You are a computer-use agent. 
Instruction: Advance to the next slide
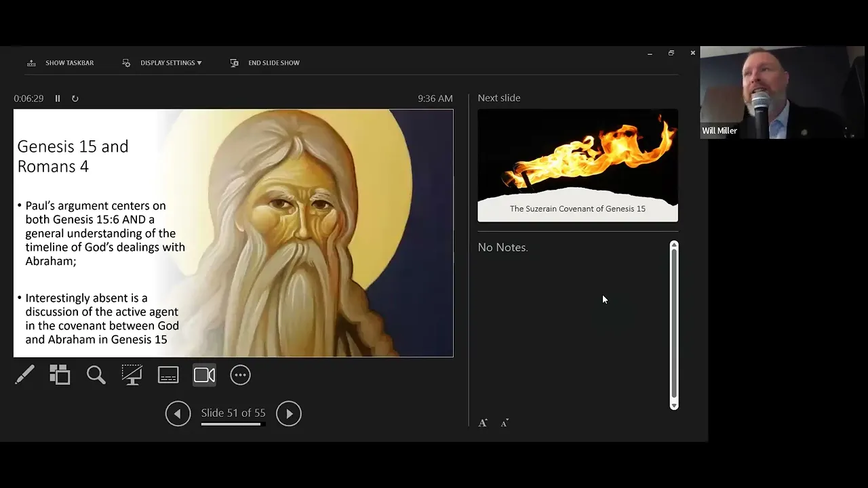click(x=289, y=413)
